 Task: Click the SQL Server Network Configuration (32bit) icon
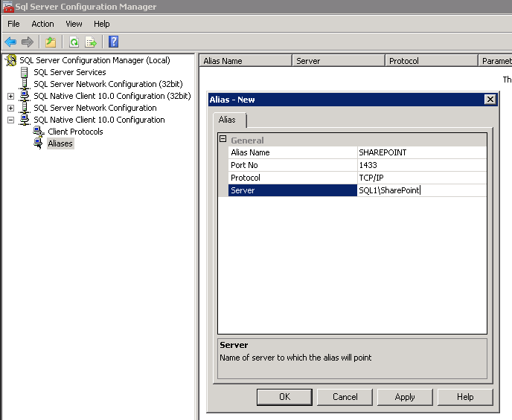24,84
